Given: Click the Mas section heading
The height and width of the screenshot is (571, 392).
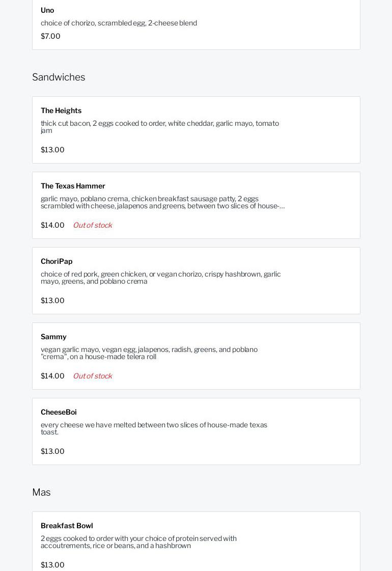Looking at the screenshot, I should pos(41,492).
